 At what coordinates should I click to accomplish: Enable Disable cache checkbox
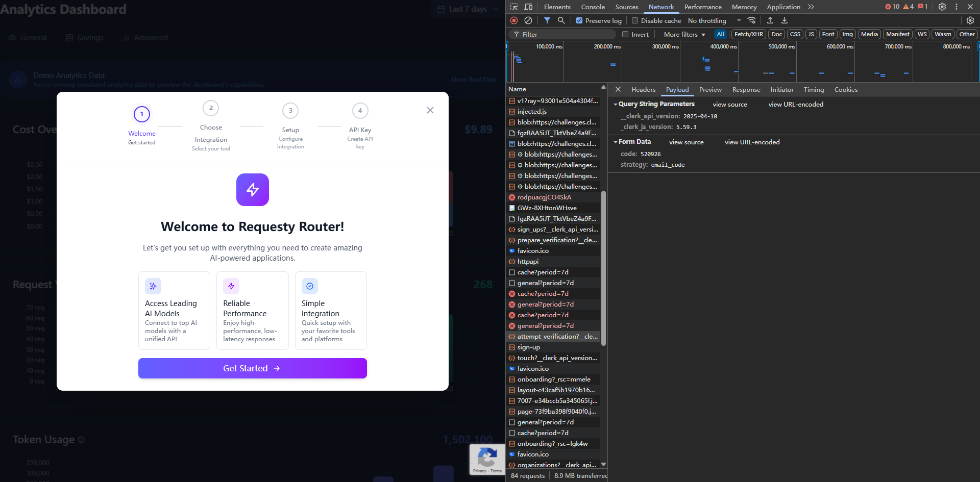[635, 20]
